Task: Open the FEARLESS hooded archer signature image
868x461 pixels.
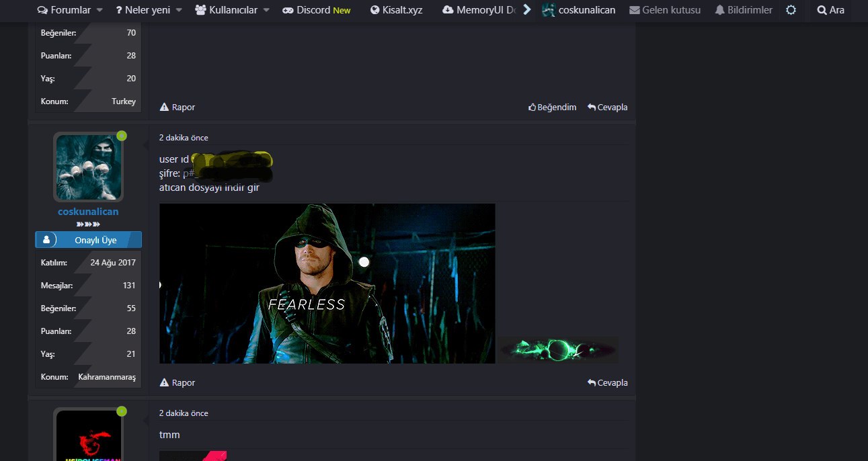Action: [327, 284]
